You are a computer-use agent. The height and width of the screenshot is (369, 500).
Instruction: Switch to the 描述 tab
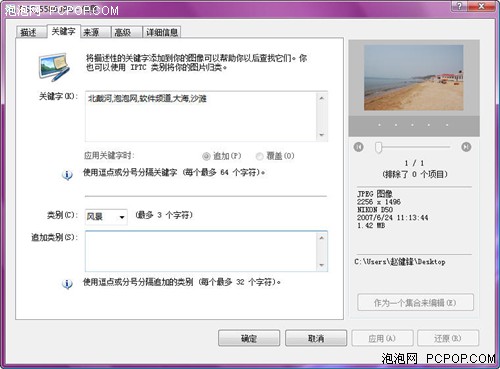coord(30,32)
